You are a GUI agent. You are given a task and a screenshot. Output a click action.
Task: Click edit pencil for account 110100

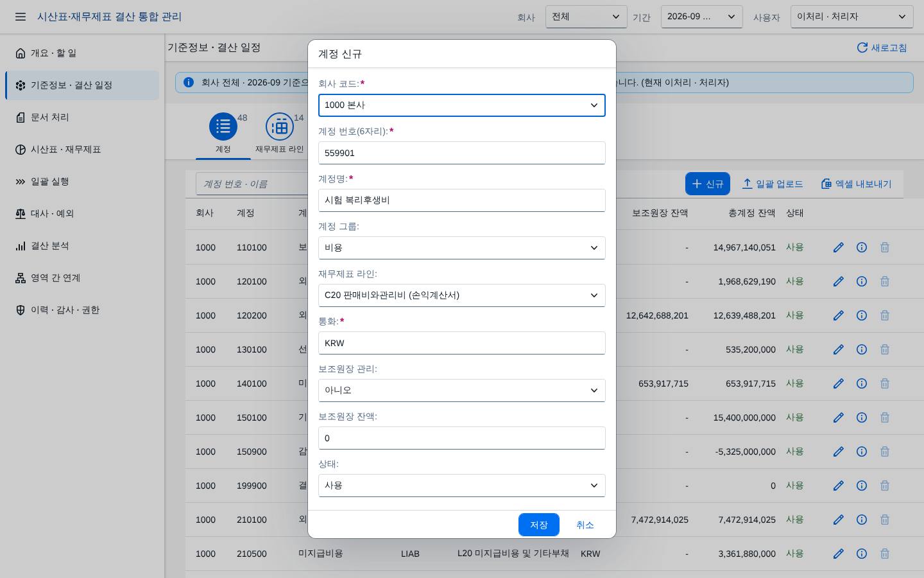[838, 247]
